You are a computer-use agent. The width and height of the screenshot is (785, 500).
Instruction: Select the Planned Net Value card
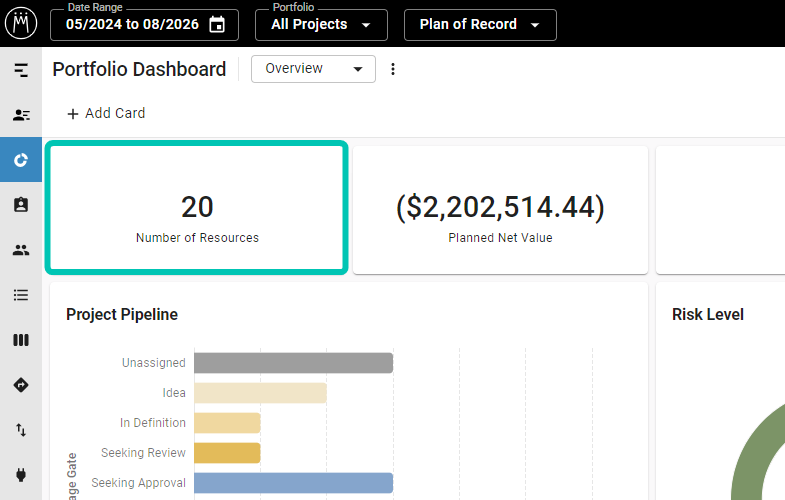point(501,210)
